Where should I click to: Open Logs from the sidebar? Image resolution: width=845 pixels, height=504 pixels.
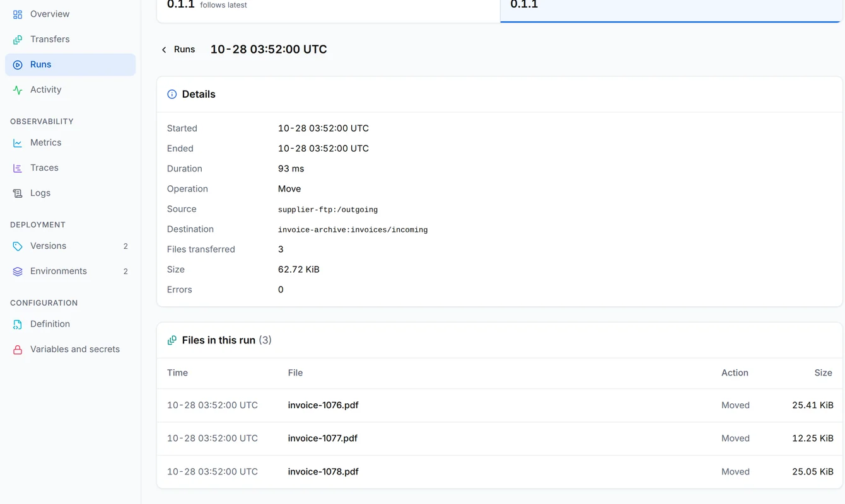point(70,193)
